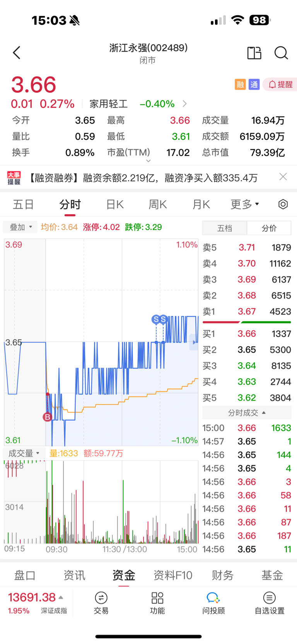Tap the orange 融 margin badge
The image size is (297, 644).
pyautogui.click(x=240, y=84)
